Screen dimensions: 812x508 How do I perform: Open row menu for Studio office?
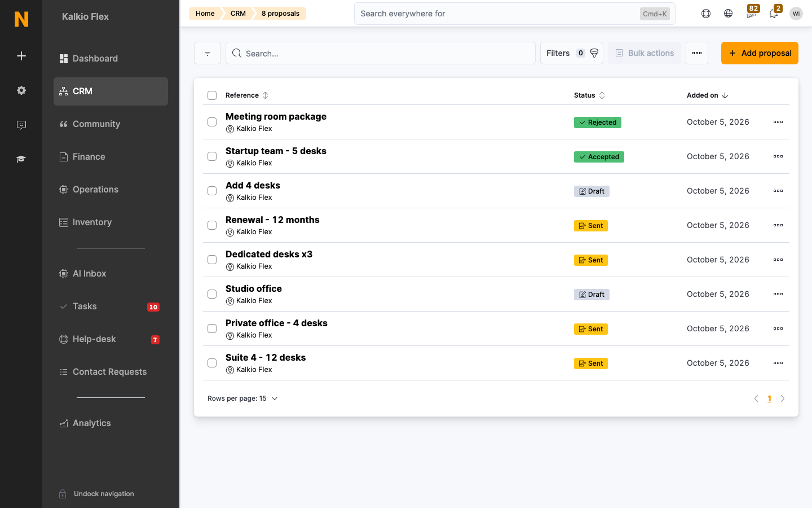[x=778, y=294]
